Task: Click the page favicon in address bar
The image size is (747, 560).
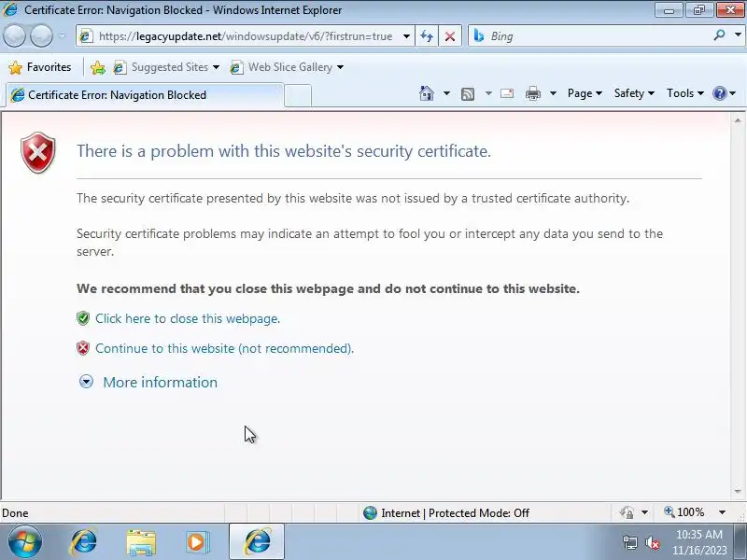Action: (86, 36)
